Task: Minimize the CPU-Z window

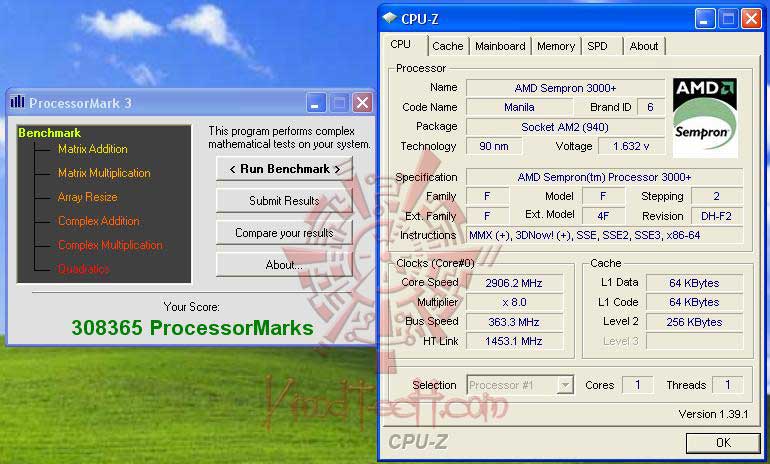Action: 705,19
